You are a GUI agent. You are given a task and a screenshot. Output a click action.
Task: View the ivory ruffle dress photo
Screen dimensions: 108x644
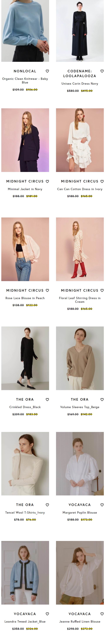point(80,140)
